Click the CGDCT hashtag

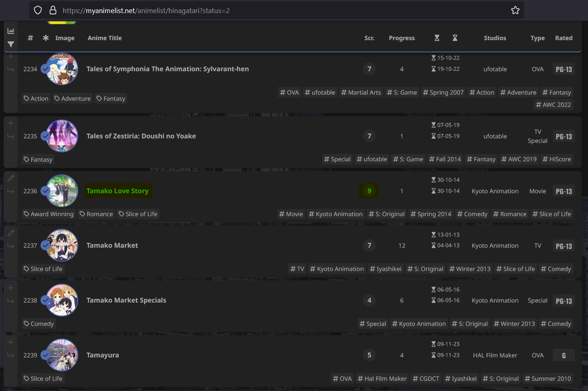click(426, 379)
